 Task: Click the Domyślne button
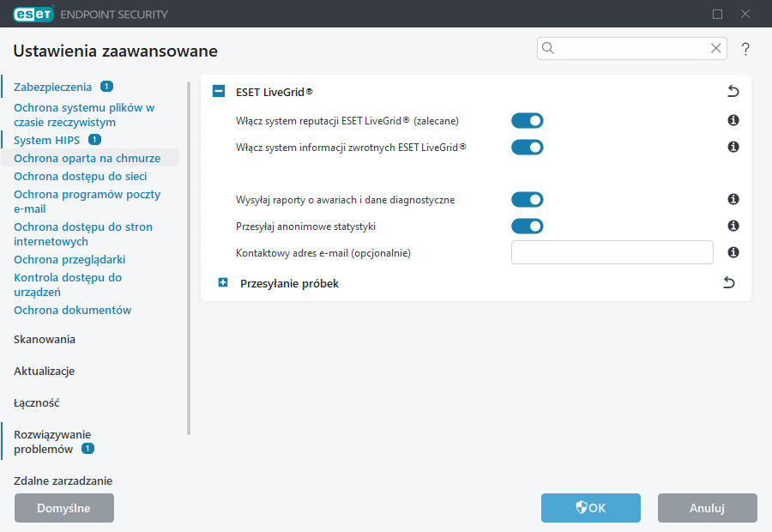64,508
